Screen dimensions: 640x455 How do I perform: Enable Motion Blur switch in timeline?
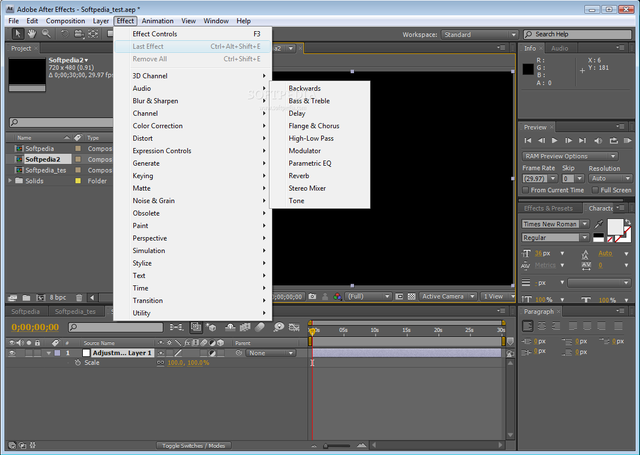(x=260, y=327)
